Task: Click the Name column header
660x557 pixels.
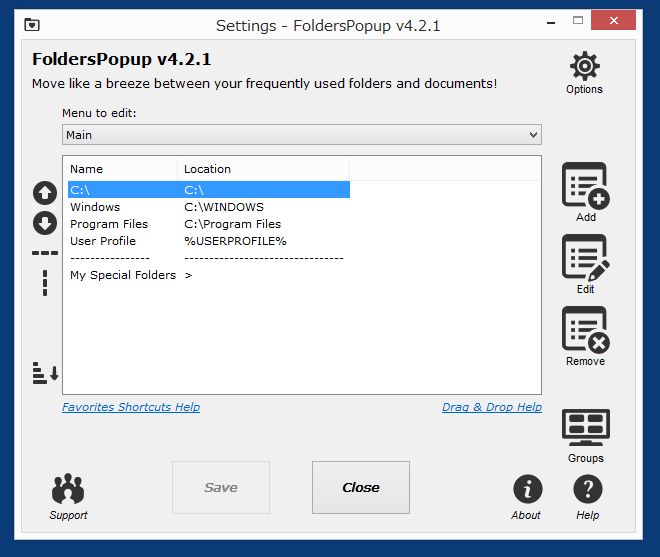Action: pos(122,169)
